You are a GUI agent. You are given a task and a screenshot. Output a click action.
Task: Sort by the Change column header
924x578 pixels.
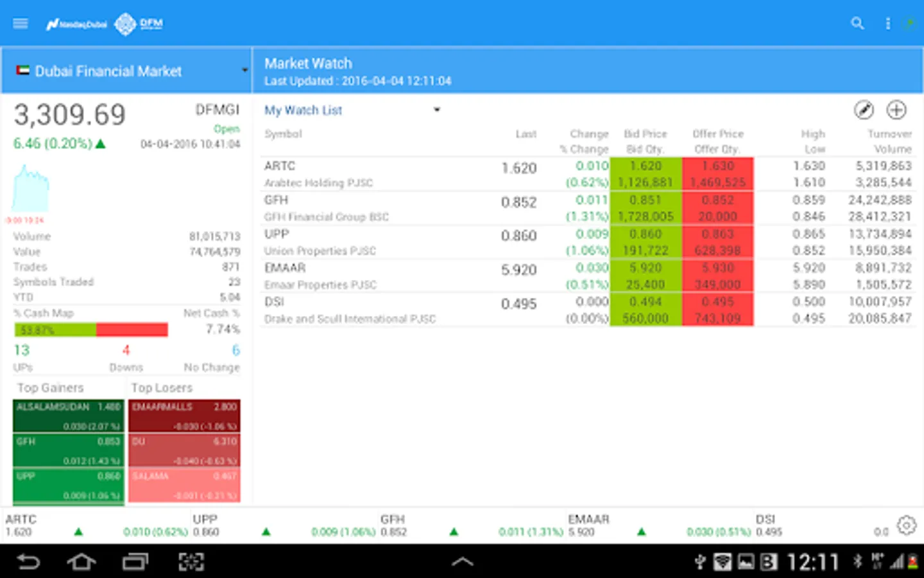tap(589, 134)
